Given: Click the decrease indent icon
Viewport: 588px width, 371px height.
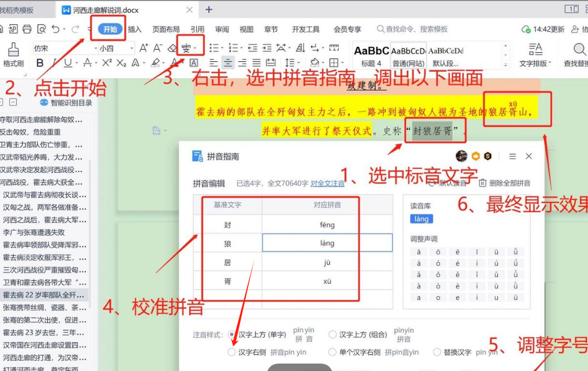Looking at the screenshot, I should tap(252, 48).
